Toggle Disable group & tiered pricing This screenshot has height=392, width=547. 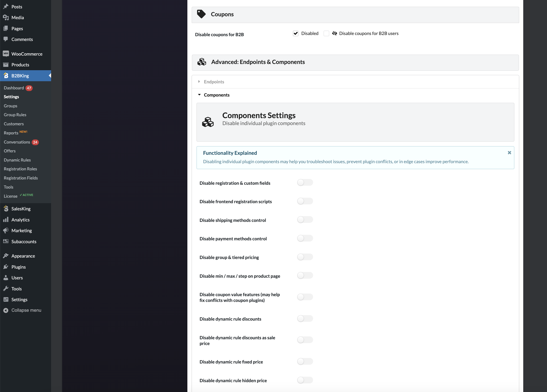point(305,257)
